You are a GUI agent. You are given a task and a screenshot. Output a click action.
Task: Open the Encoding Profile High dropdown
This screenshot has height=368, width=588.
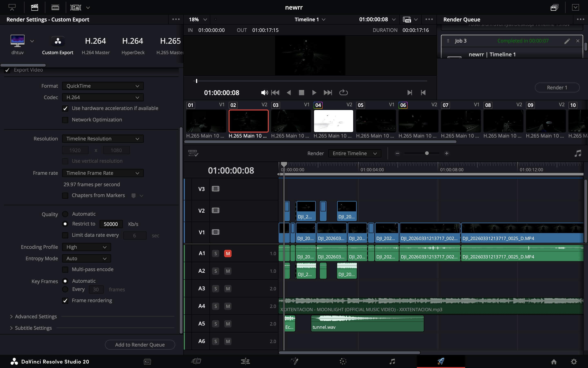pos(87,247)
